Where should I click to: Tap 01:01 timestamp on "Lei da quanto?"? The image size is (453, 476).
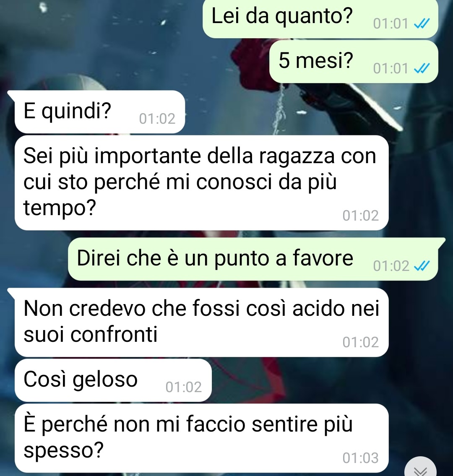pos(391,23)
